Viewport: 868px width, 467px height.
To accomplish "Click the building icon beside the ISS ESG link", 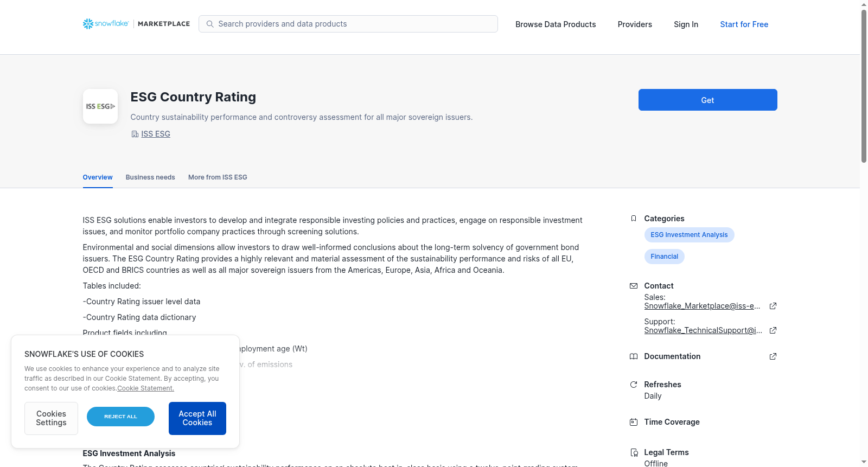I will (x=135, y=134).
